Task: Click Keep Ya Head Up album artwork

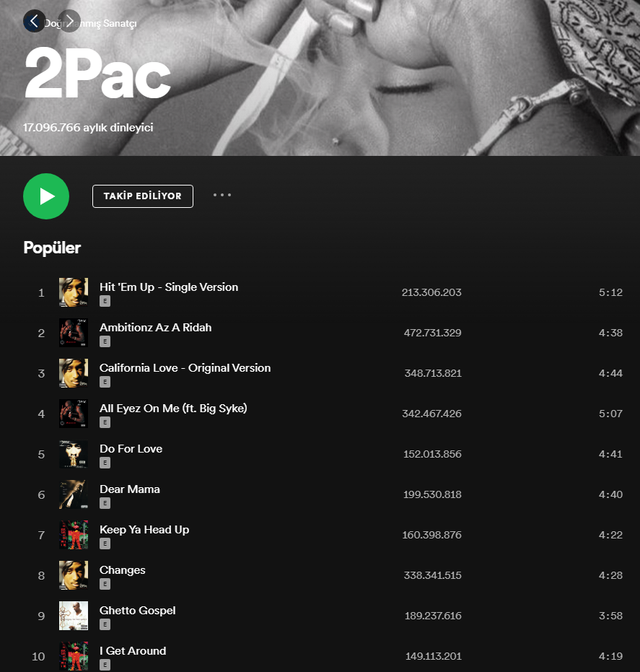Action: [74, 535]
